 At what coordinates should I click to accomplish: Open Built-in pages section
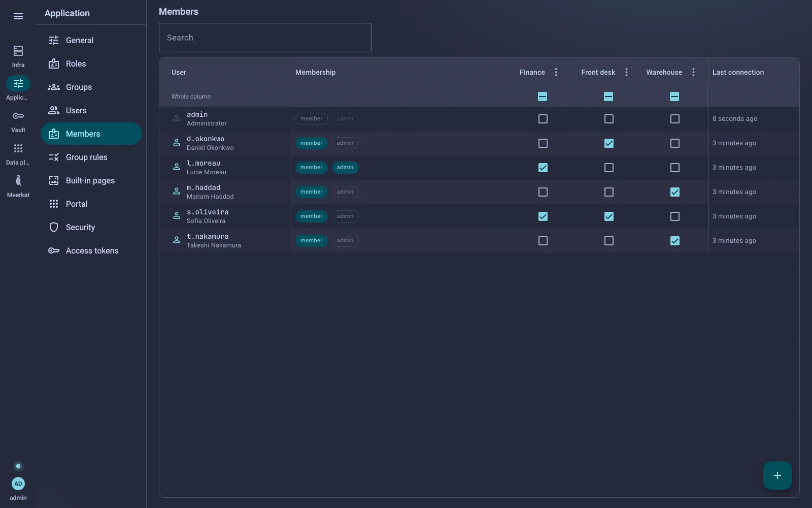point(91,180)
